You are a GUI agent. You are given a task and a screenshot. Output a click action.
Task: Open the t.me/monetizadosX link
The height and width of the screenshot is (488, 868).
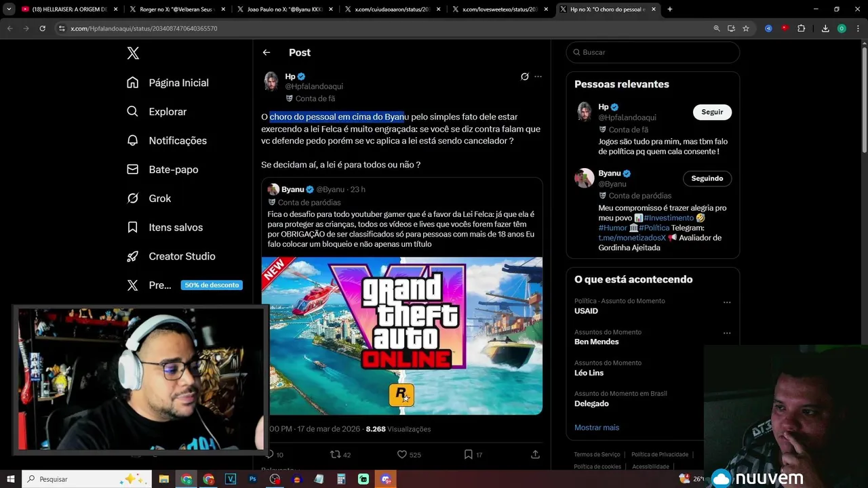(632, 238)
